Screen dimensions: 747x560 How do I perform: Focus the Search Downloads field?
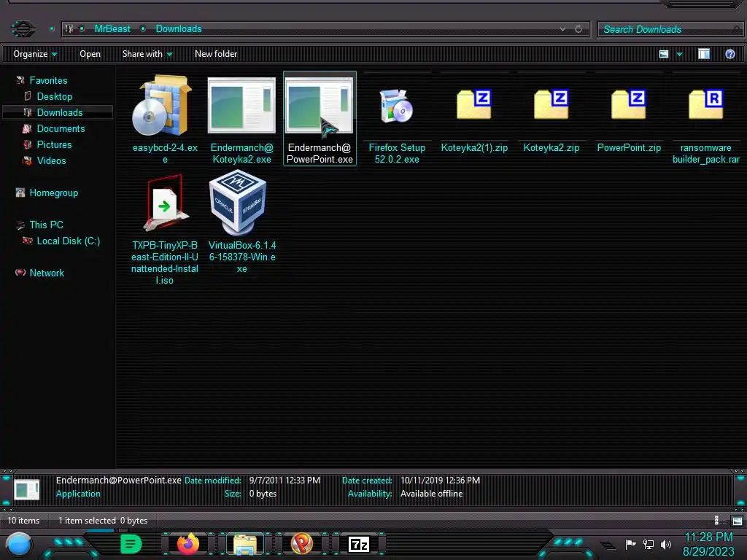670,29
